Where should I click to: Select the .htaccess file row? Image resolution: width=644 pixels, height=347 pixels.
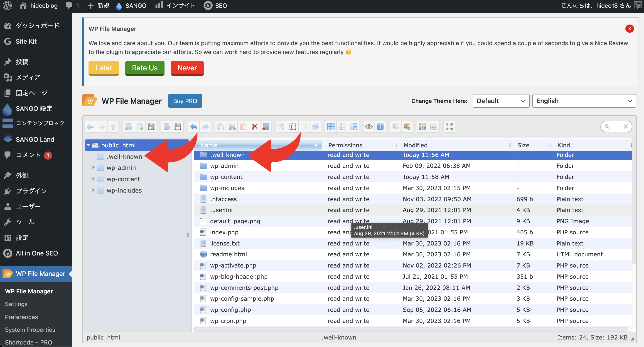tap(413, 199)
